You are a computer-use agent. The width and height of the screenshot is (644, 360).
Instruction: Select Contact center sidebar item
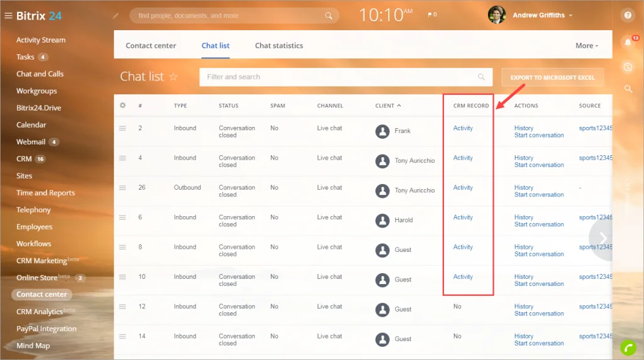point(42,294)
